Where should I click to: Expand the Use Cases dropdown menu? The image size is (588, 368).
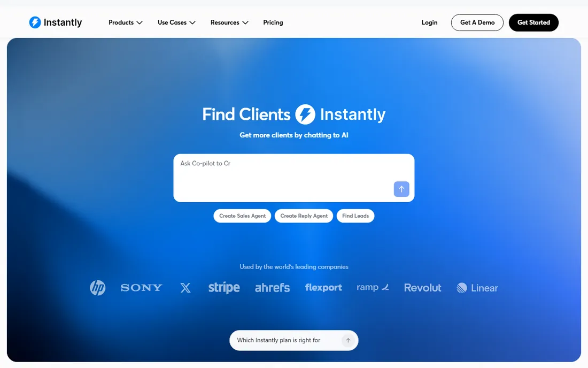pos(176,22)
